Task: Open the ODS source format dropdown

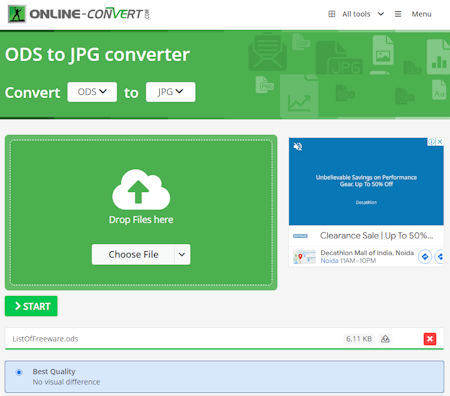Action: click(92, 92)
